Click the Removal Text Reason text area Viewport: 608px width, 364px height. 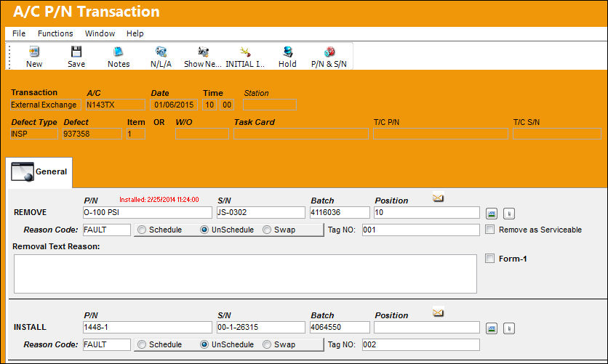click(x=245, y=274)
